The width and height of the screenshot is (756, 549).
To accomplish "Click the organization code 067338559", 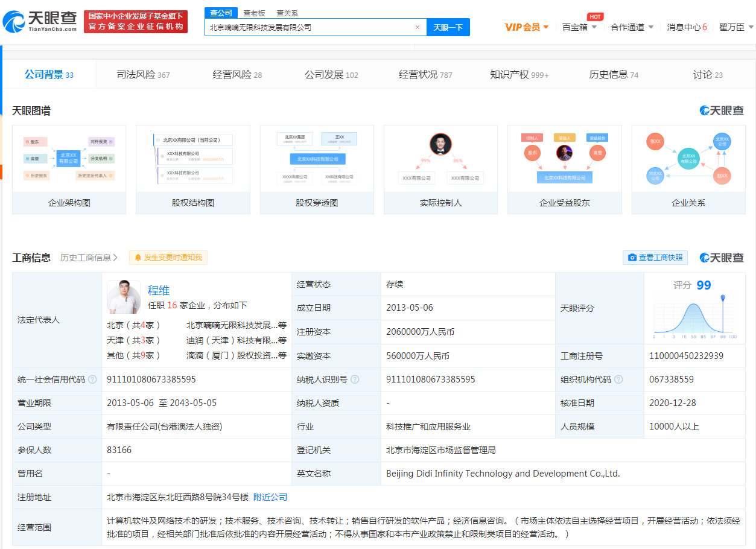I will 672,379.
